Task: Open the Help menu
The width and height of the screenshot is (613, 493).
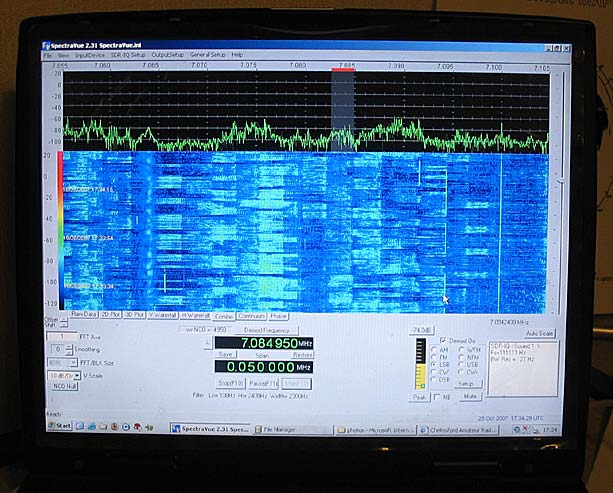Action: [x=237, y=55]
